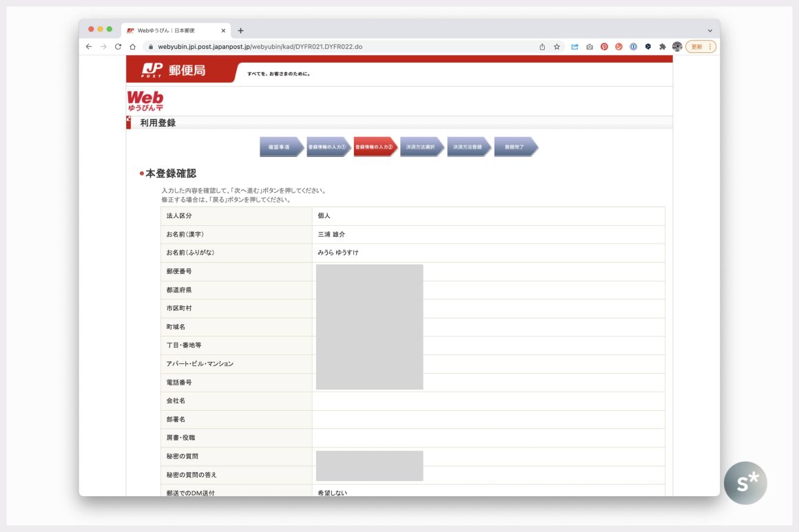Click the site lock icon in address bar
This screenshot has width=799, height=532.
click(149, 47)
